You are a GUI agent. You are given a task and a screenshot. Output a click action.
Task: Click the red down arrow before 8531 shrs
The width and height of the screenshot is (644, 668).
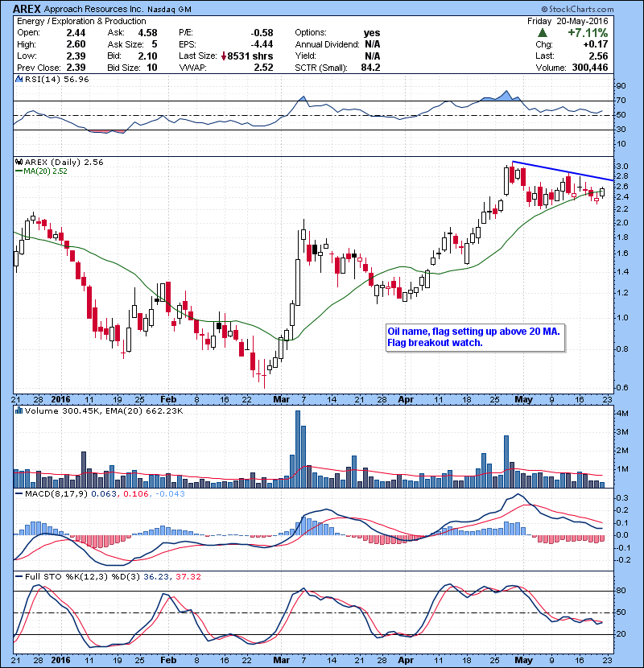tap(224, 56)
